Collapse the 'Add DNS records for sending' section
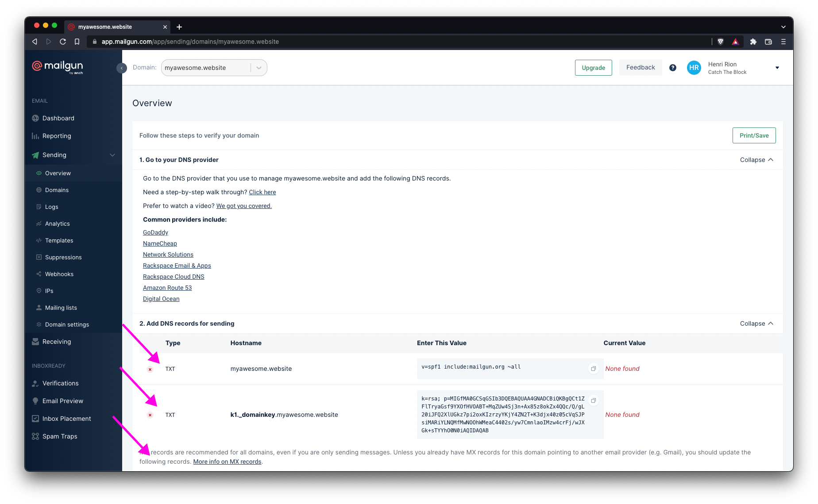Viewport: 818px width, 504px height. coord(756,323)
